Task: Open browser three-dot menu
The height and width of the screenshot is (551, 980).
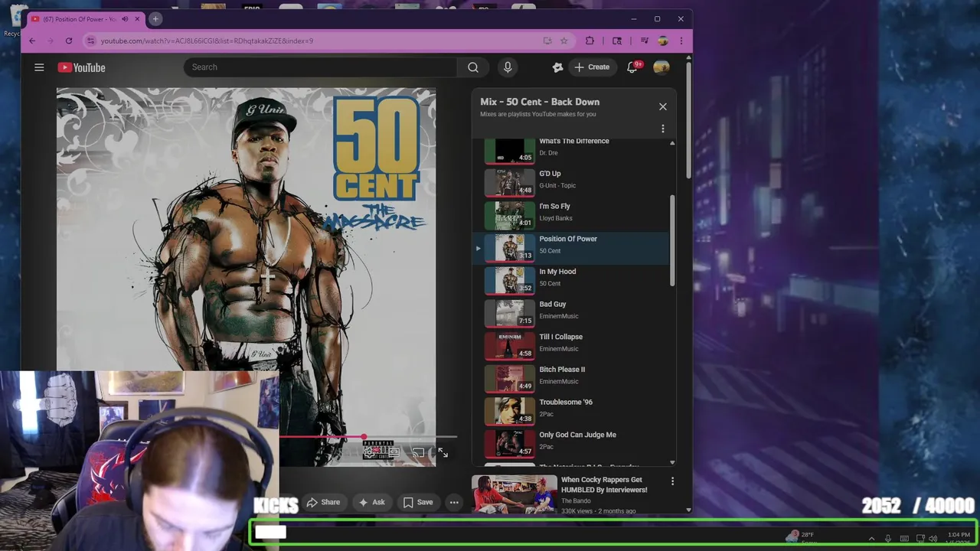Action: coord(681,41)
